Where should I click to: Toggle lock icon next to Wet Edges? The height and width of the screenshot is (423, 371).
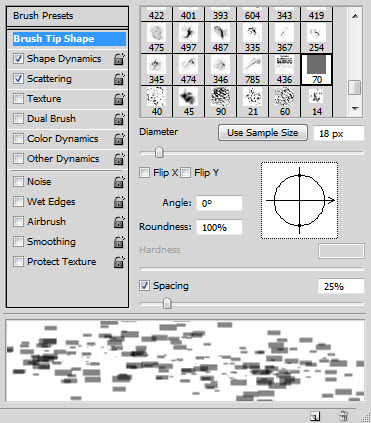[x=119, y=202]
